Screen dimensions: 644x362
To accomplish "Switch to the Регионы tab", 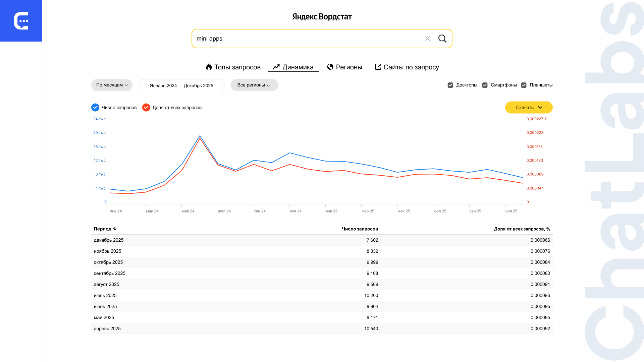I will tap(349, 67).
